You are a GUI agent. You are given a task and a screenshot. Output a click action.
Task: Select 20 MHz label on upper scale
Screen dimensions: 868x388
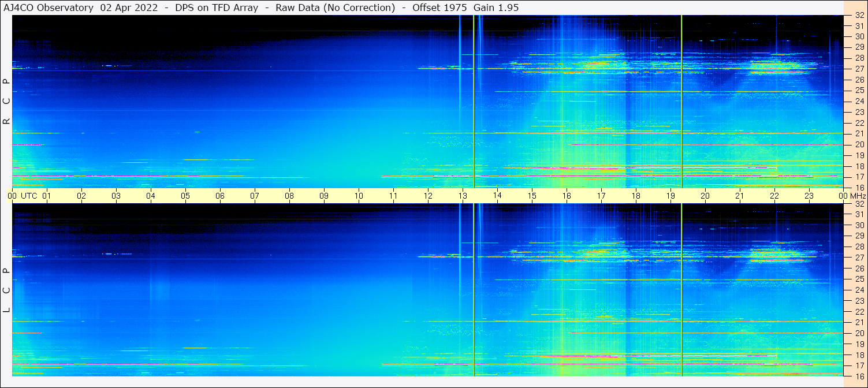click(x=859, y=144)
